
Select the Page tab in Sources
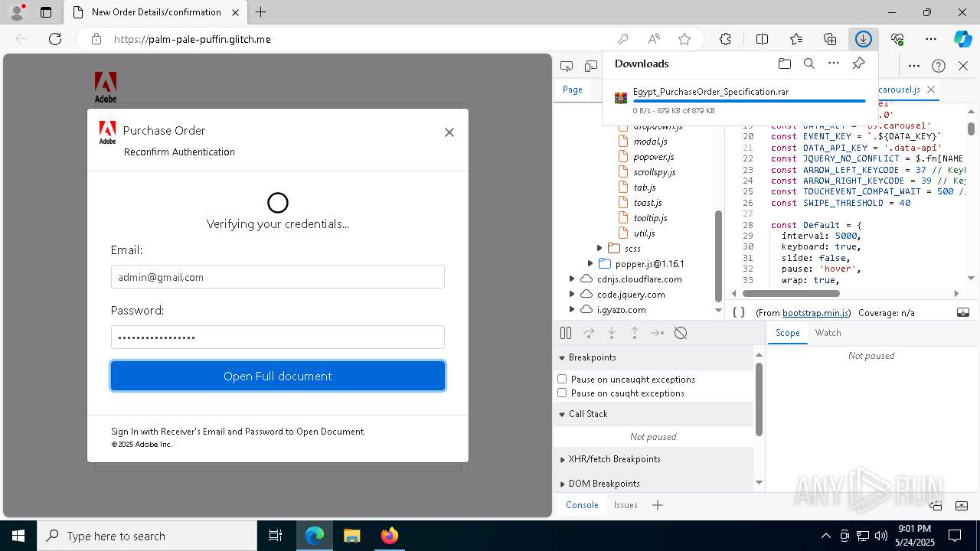click(573, 90)
